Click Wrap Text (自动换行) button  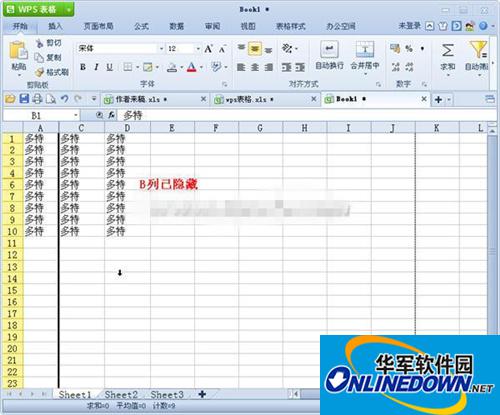[329, 56]
